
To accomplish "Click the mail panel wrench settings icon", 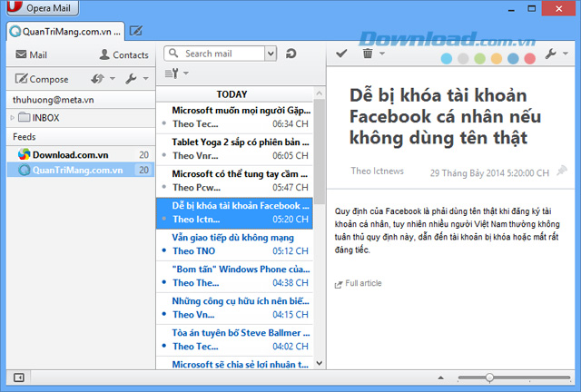I will (x=131, y=79).
